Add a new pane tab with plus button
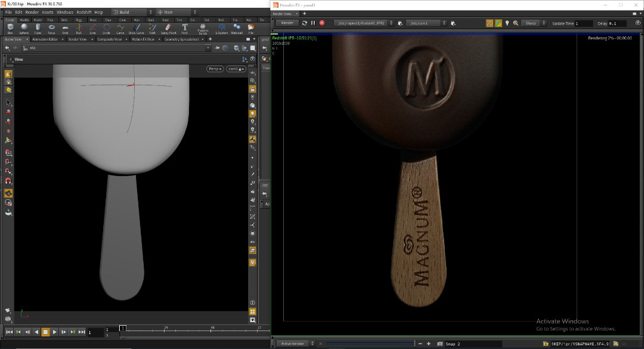This screenshot has height=349, width=644. [210, 39]
